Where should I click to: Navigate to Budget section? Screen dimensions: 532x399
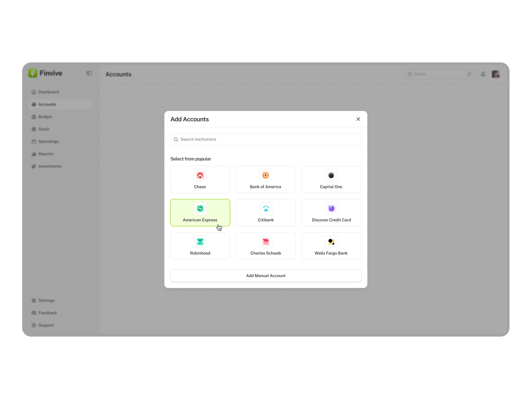(x=45, y=117)
